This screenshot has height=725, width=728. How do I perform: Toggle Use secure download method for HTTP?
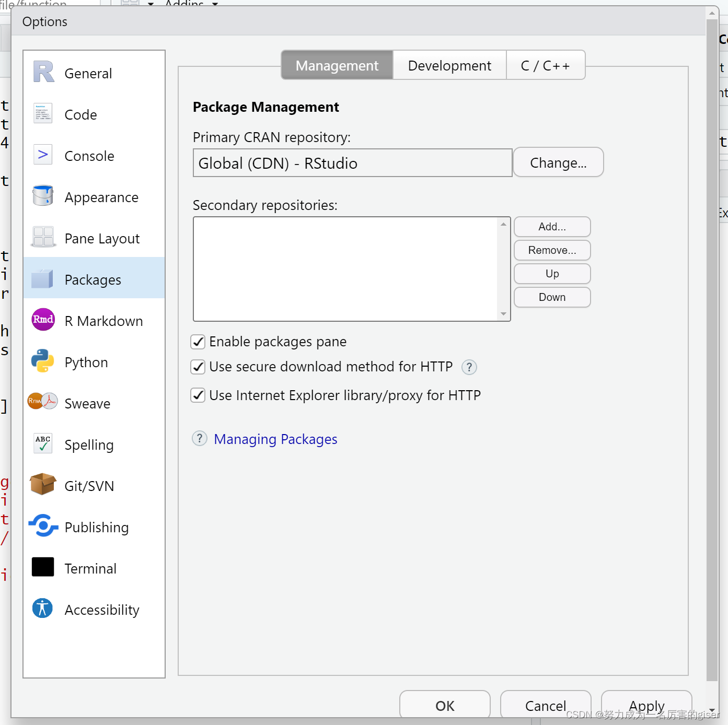198,367
